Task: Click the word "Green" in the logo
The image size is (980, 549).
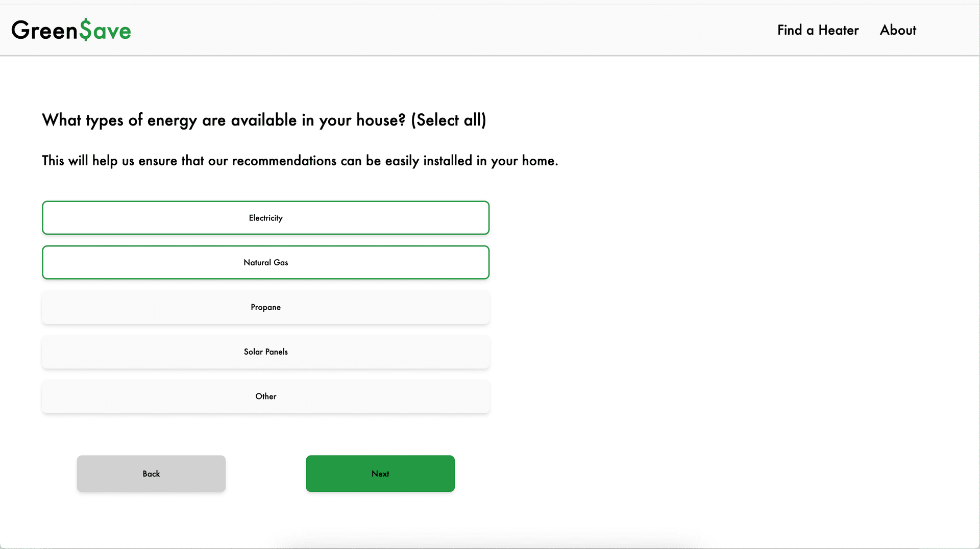Action: point(44,30)
